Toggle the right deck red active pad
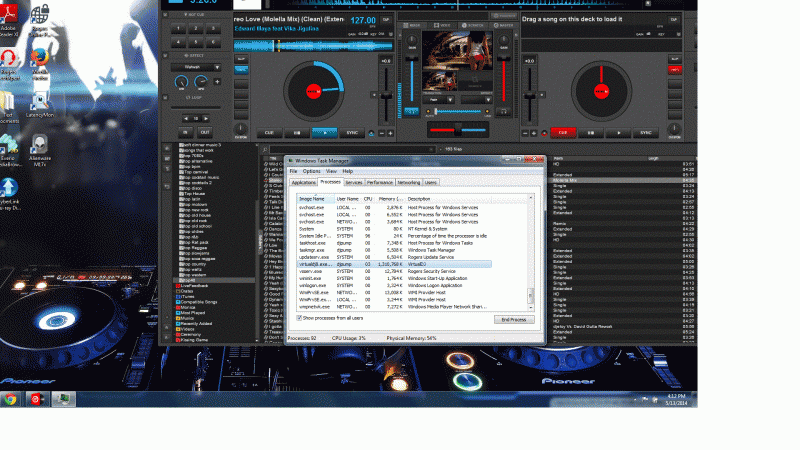This screenshot has height=450, width=800. point(675,69)
